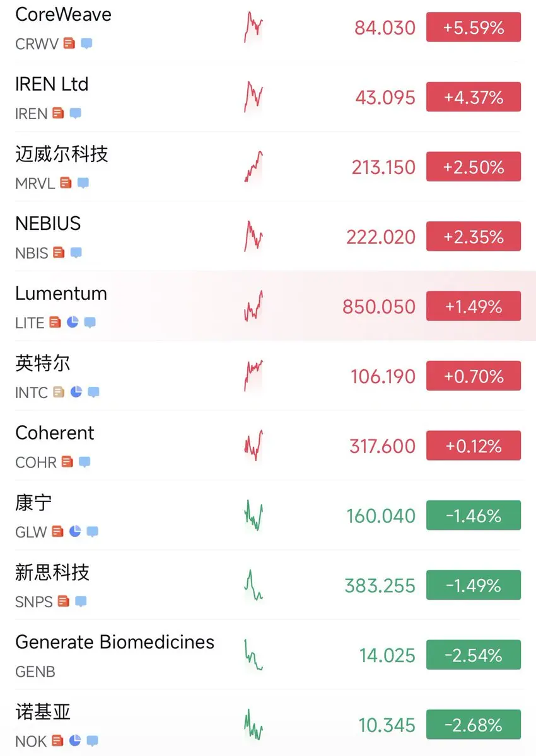The width and height of the screenshot is (536, 756).
Task: Toggle the -2.54% badge for Generate Biomedicines
Action: pyautogui.click(x=474, y=655)
